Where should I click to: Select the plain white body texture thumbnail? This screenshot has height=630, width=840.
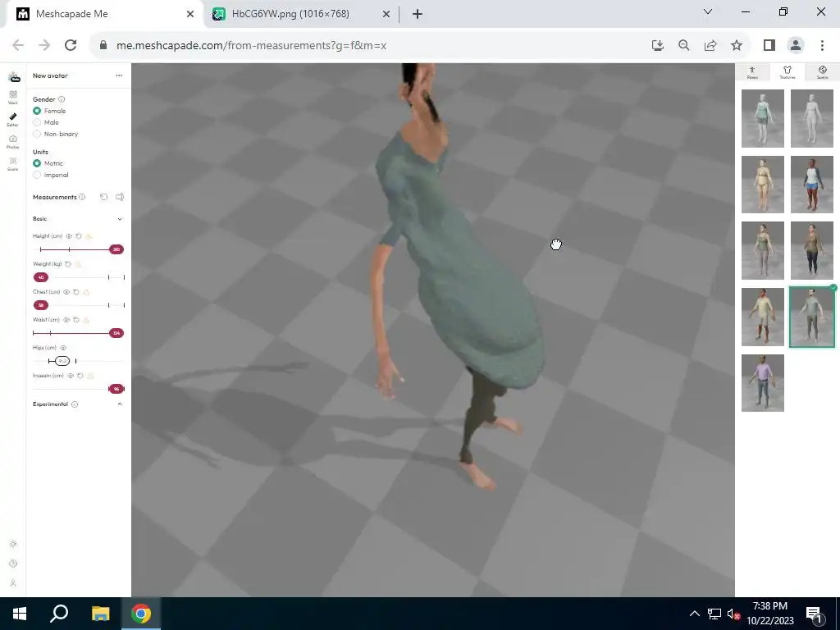click(x=811, y=118)
